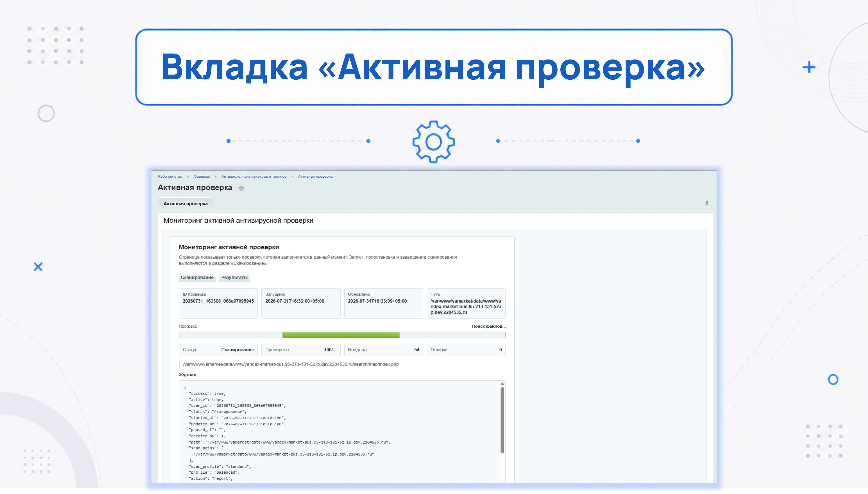
Task: Click the "profile": "balanced" log line
Action: (x=214, y=472)
